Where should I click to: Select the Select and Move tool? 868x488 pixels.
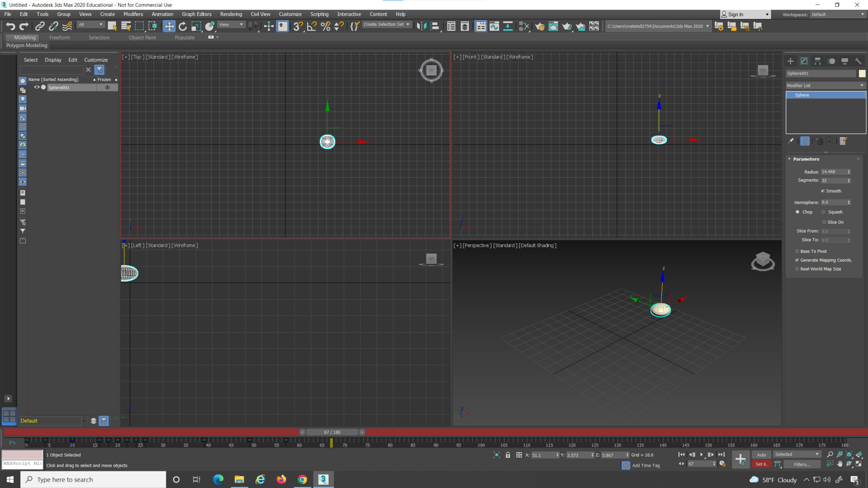click(x=169, y=26)
